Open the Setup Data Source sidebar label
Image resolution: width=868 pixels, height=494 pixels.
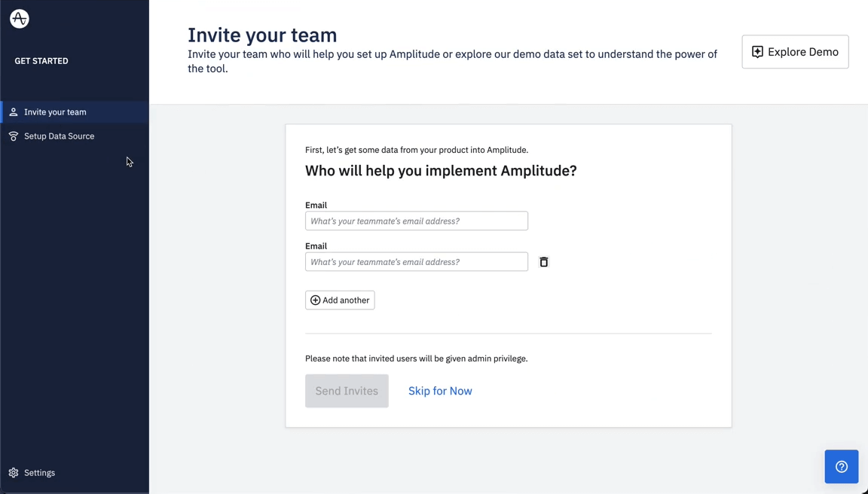coord(59,136)
